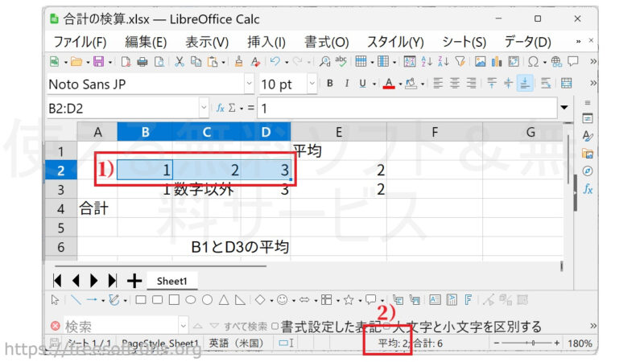Open the 表示(V) menu
Screen dimensions: 644x362
(207, 42)
